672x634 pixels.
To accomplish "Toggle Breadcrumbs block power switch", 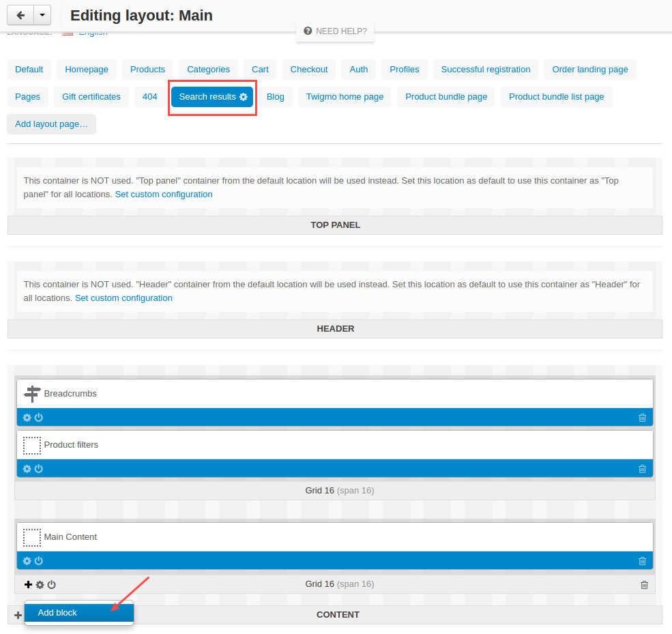I will [39, 418].
